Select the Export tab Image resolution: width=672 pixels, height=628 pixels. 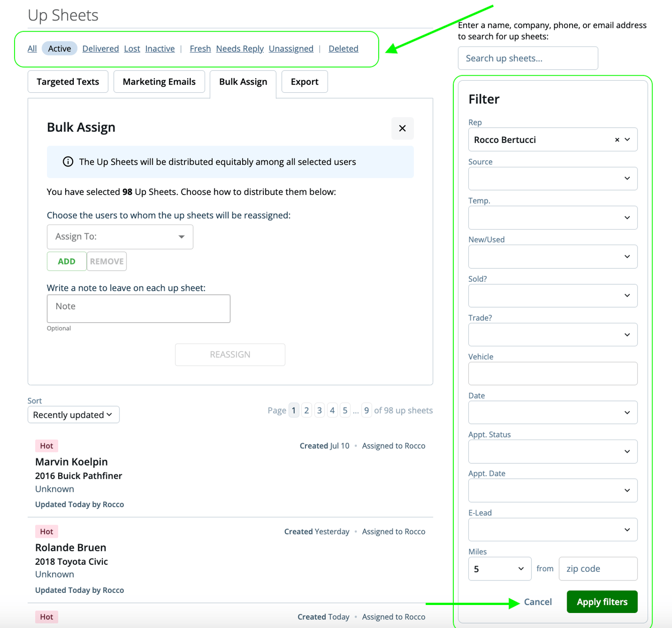304,81
